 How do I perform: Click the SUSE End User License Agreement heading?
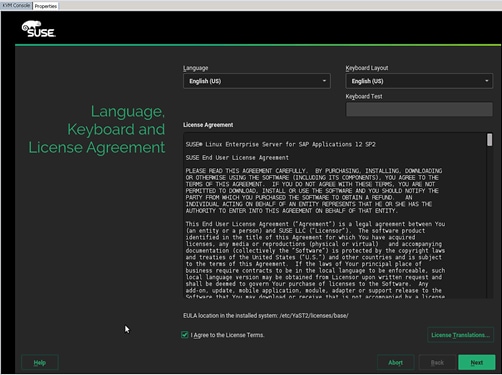point(237,158)
